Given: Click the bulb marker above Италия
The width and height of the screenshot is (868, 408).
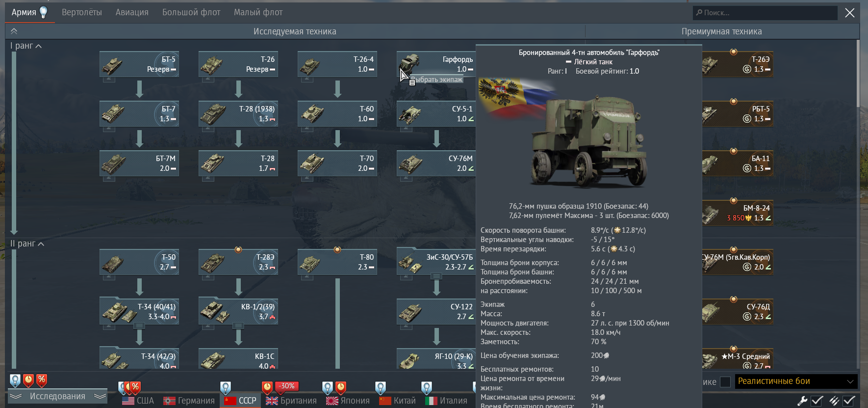Looking at the screenshot, I should [x=427, y=388].
